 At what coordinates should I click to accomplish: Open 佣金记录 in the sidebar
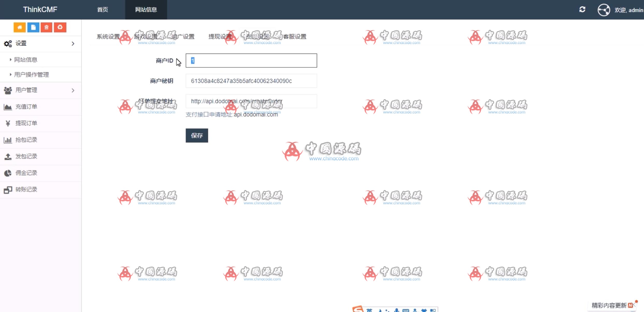click(x=41, y=173)
